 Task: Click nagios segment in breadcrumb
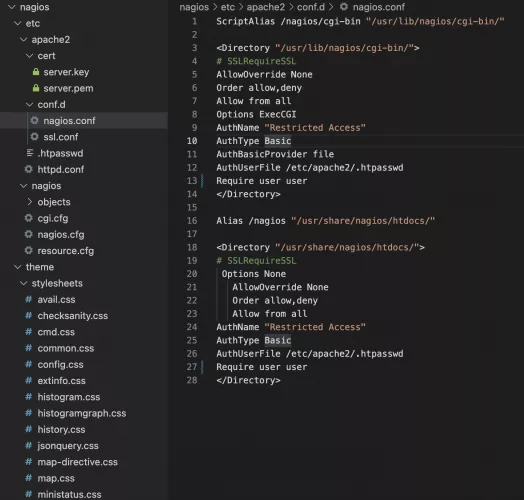coord(194,7)
